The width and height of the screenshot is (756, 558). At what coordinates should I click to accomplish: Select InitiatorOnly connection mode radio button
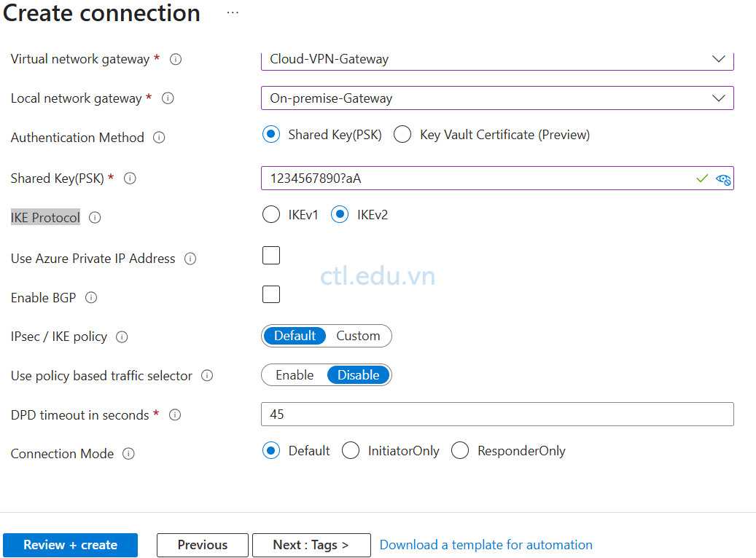pyautogui.click(x=351, y=450)
